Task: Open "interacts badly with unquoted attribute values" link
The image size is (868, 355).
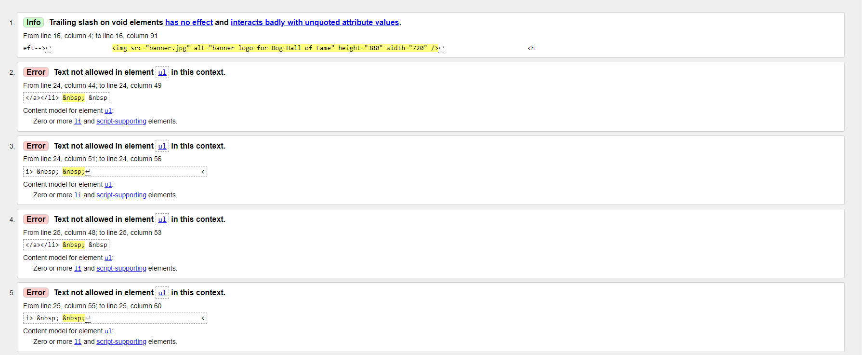Action: click(x=315, y=23)
